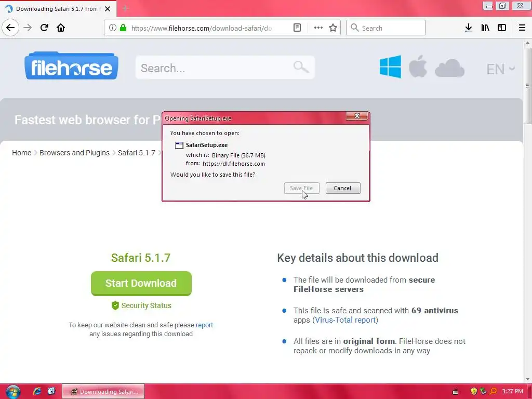
Task: Click the green padlock security icon
Action: click(x=123, y=28)
